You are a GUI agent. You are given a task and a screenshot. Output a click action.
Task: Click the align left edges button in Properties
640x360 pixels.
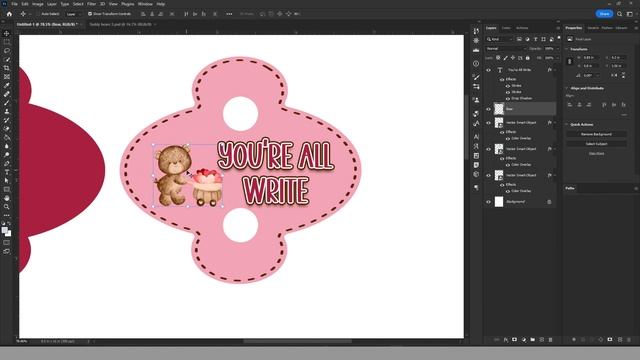tap(570, 105)
